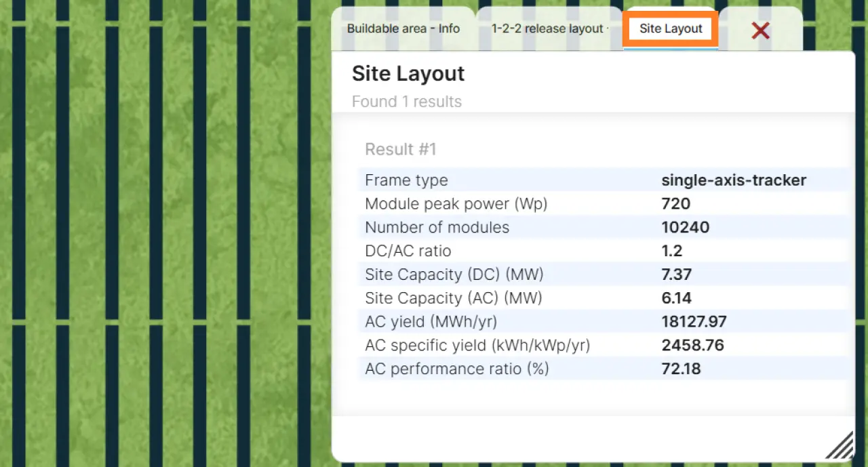Select the Number of modules value 10240
The height and width of the screenshot is (467, 868).
[x=685, y=227]
